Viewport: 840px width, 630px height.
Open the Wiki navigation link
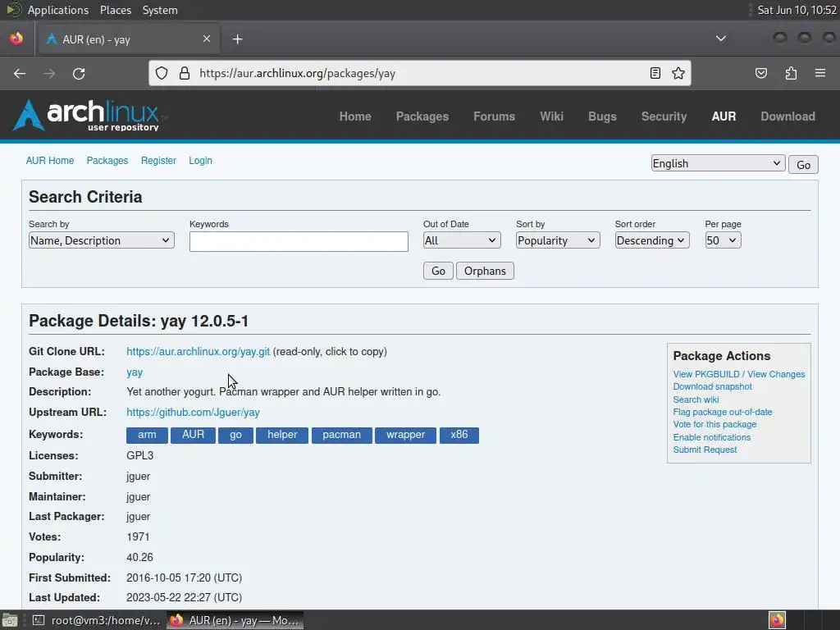[x=551, y=116]
